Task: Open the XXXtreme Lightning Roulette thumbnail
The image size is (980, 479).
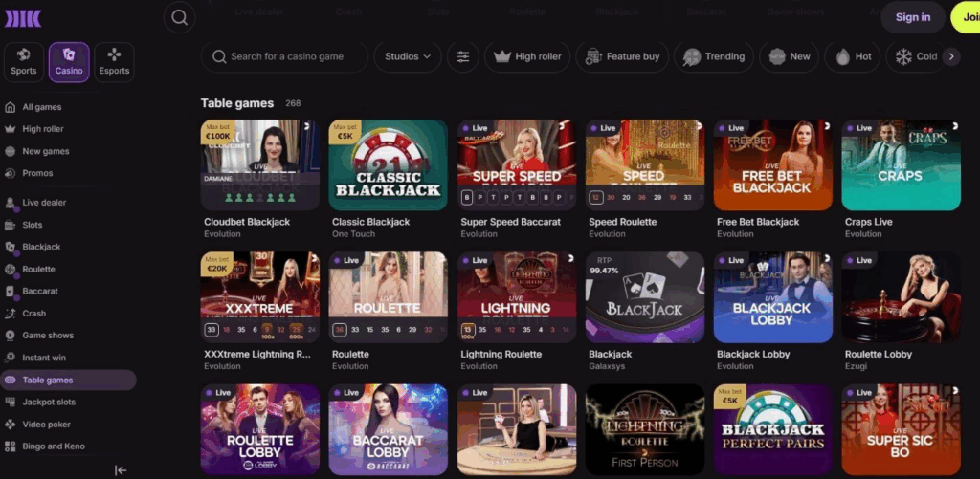Action: [260, 297]
